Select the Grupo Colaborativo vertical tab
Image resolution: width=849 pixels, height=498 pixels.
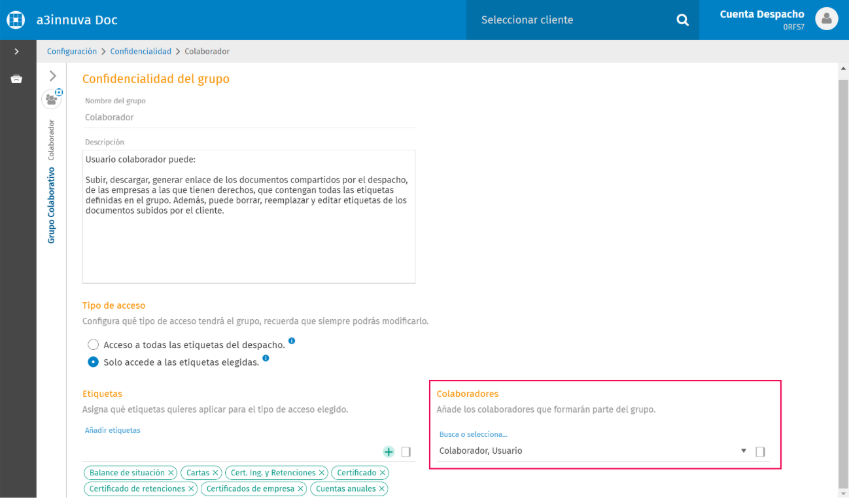coord(51,205)
